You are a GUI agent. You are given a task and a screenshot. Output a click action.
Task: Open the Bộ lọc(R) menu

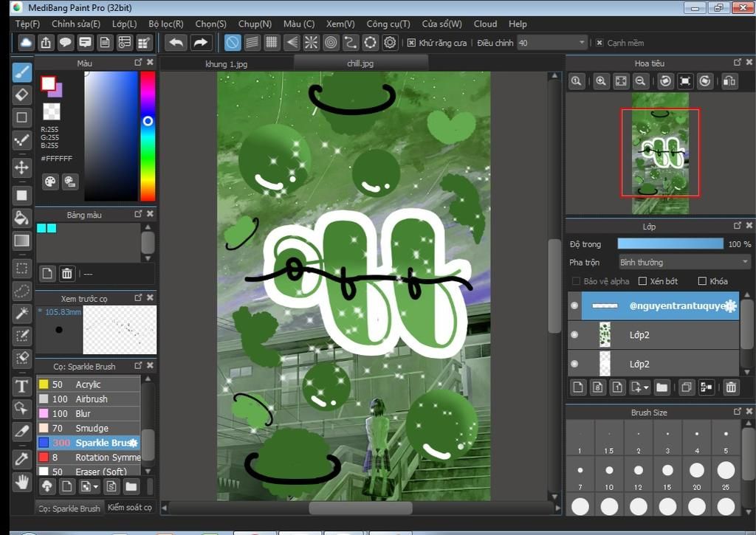coord(166,24)
